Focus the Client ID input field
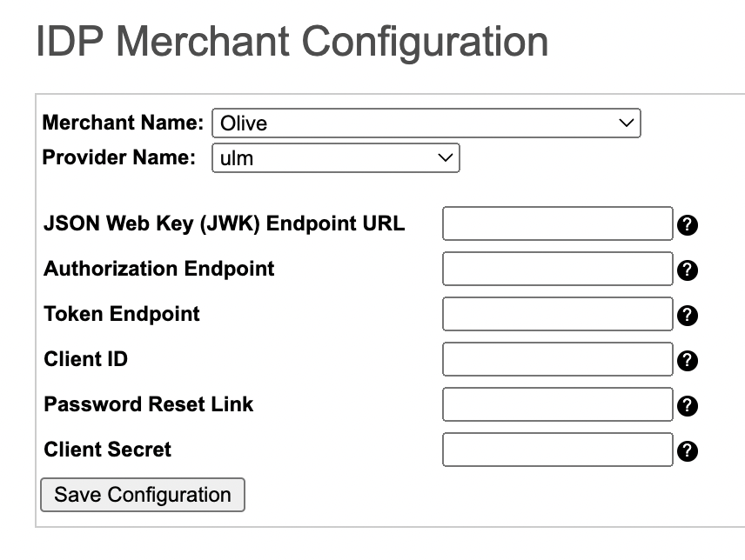The height and width of the screenshot is (560, 745). [558, 359]
